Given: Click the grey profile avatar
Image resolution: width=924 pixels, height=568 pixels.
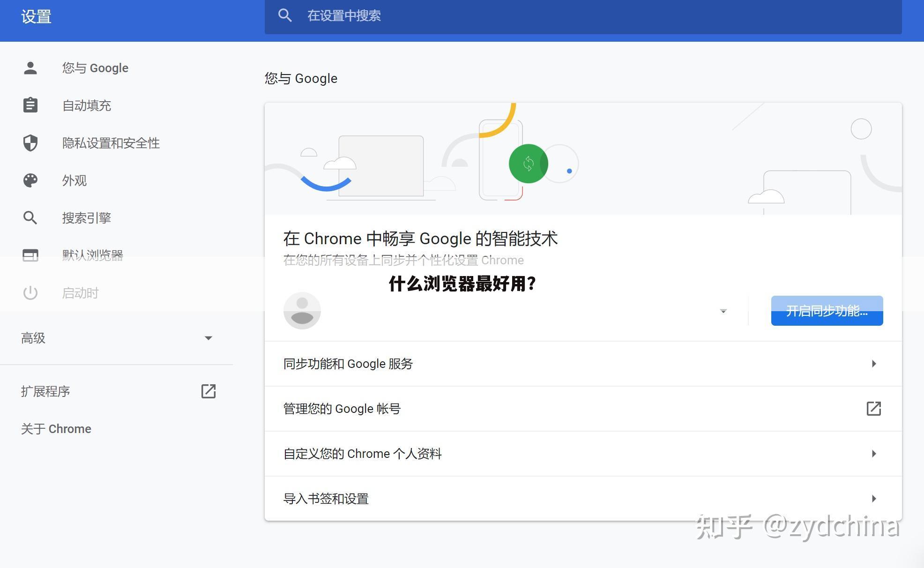Looking at the screenshot, I should point(302,311).
